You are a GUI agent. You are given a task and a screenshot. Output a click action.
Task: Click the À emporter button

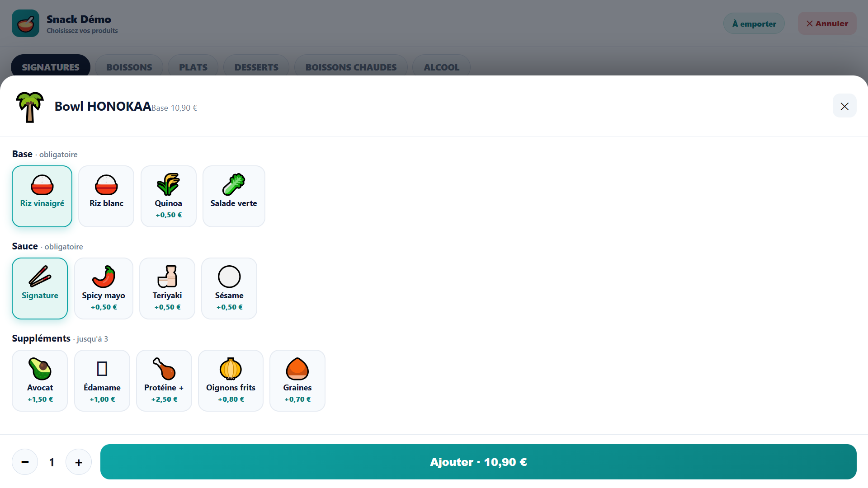click(x=754, y=23)
